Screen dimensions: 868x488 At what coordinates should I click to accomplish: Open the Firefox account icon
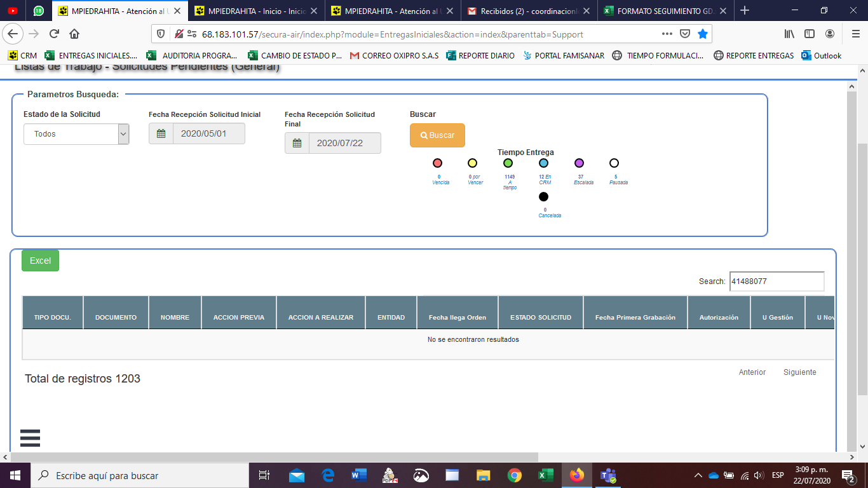click(830, 34)
